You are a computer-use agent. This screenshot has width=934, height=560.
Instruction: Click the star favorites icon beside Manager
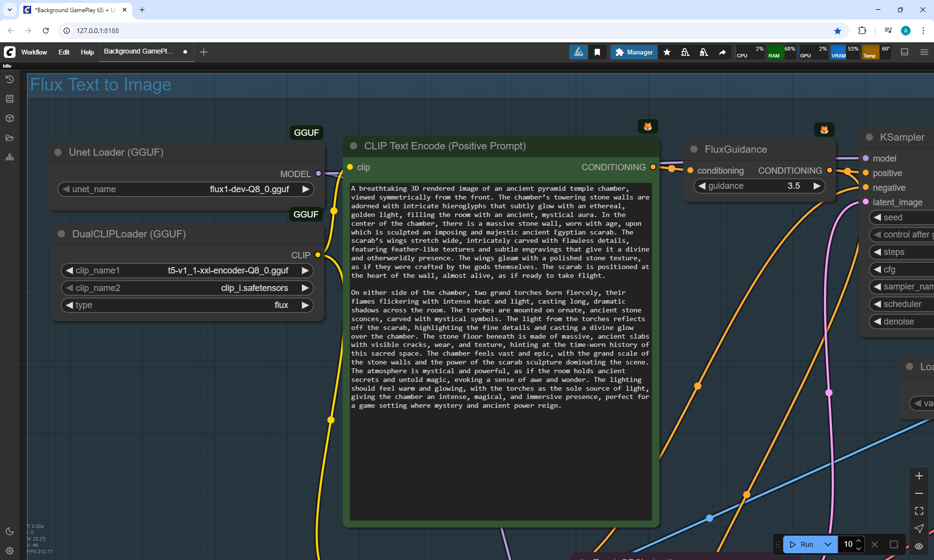point(667,52)
